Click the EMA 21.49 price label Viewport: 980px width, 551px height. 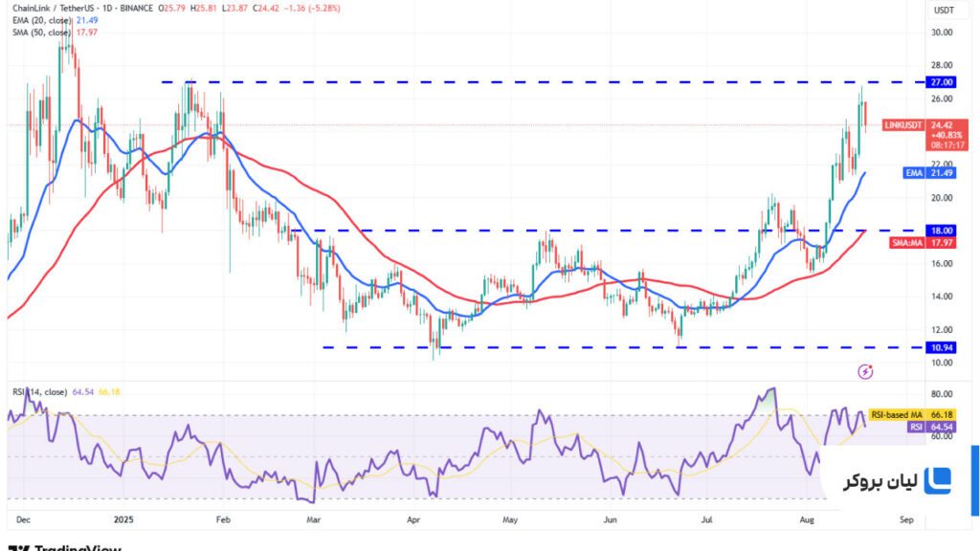(930, 173)
